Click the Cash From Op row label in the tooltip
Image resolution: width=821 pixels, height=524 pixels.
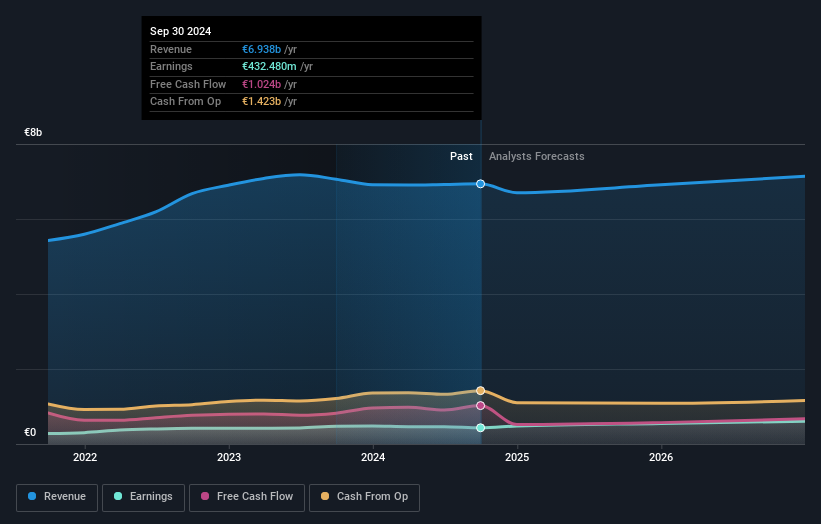185,102
